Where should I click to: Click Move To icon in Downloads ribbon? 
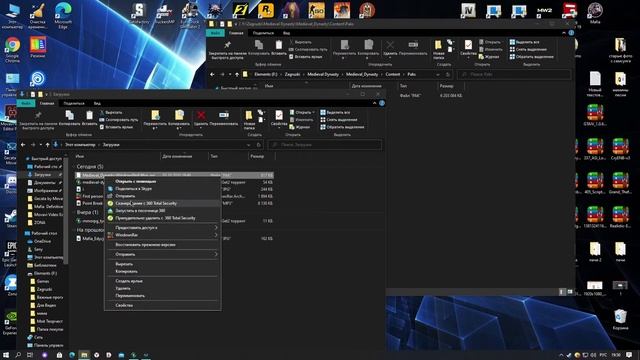click(155, 116)
